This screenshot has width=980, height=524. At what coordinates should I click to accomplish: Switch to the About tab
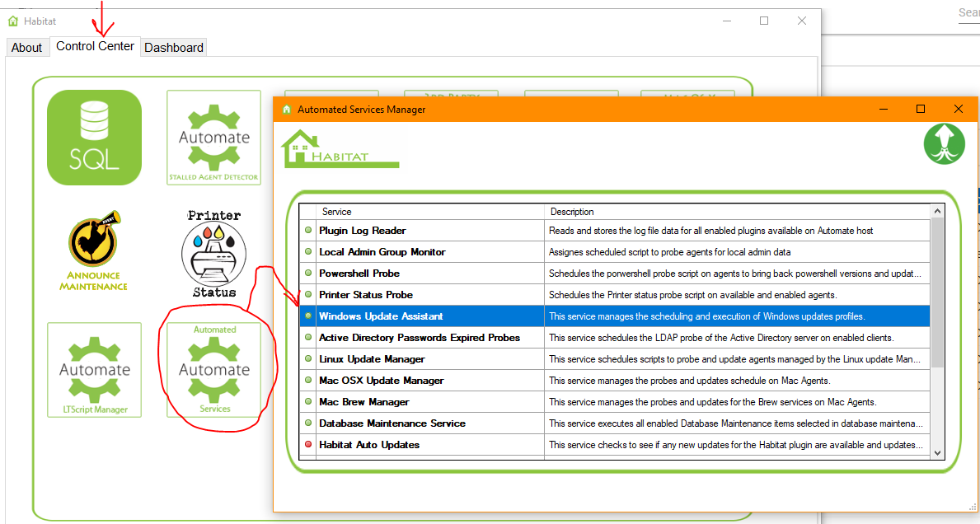tap(26, 48)
